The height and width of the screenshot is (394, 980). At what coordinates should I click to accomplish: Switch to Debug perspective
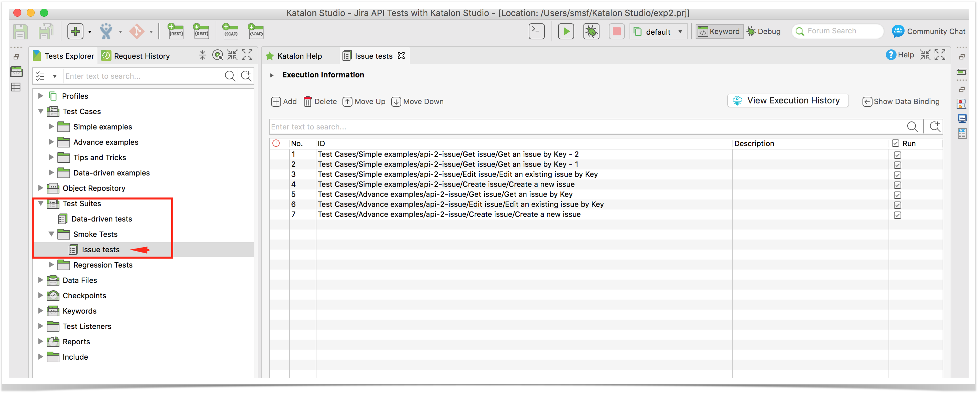pyautogui.click(x=764, y=32)
